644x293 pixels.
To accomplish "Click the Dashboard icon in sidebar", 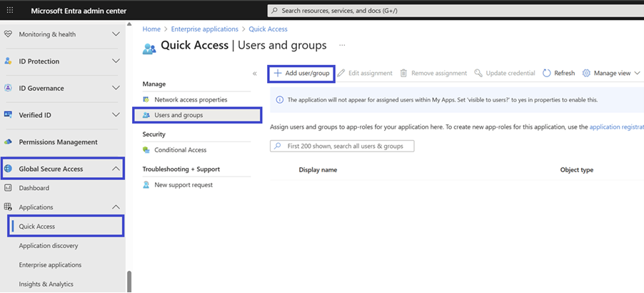I will click(9, 188).
